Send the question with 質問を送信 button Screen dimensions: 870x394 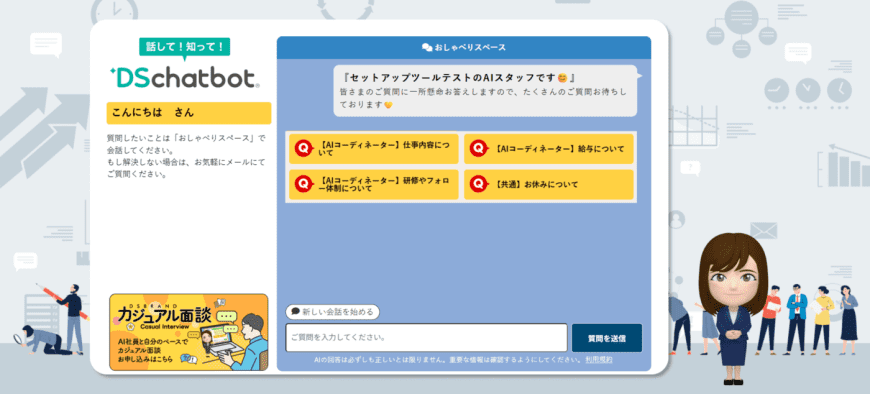click(x=606, y=338)
